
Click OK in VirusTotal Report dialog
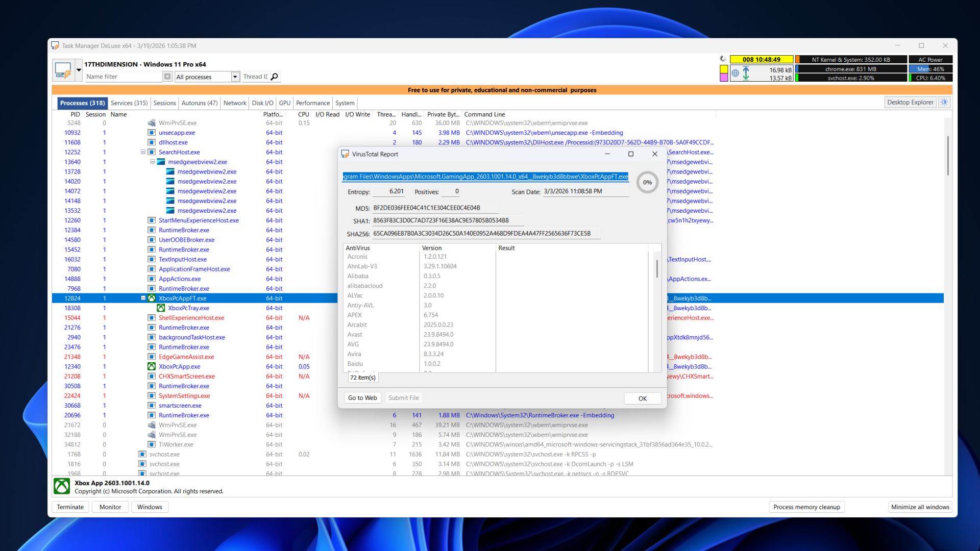[x=643, y=398]
